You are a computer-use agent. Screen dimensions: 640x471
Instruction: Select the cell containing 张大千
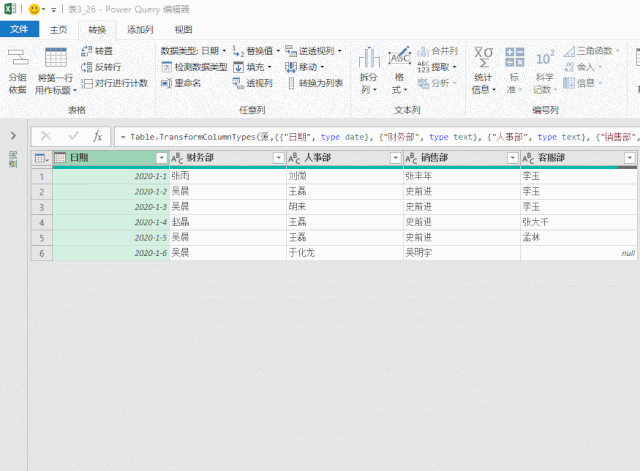579,222
